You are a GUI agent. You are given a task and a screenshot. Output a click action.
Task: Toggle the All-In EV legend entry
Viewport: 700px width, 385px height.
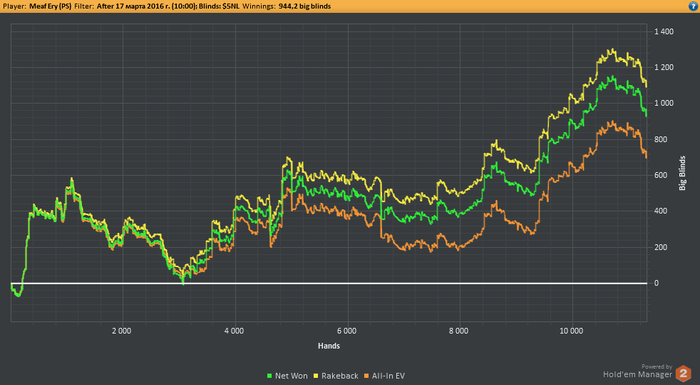(384, 376)
